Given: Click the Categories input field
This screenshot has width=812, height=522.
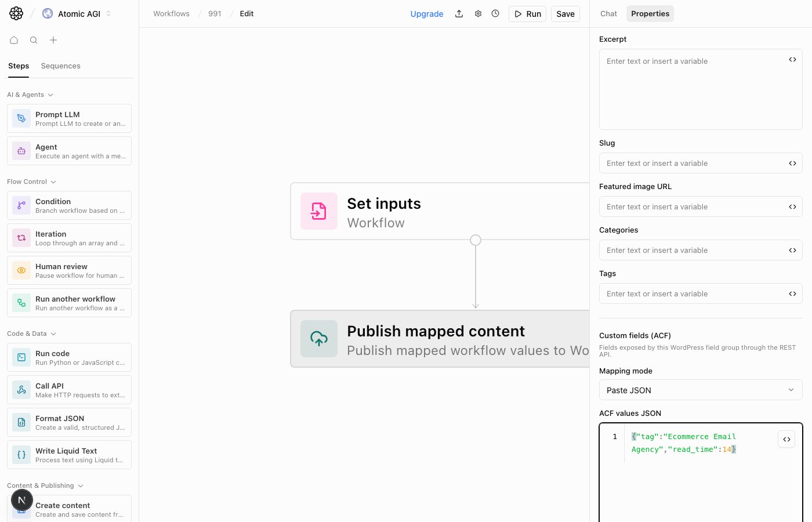Looking at the screenshot, I should (701, 250).
